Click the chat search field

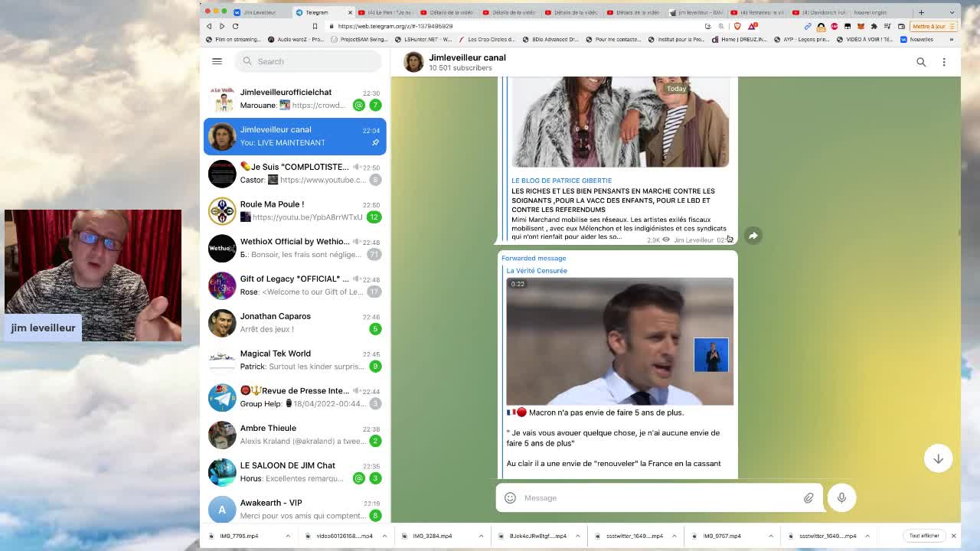pyautogui.click(x=309, y=61)
